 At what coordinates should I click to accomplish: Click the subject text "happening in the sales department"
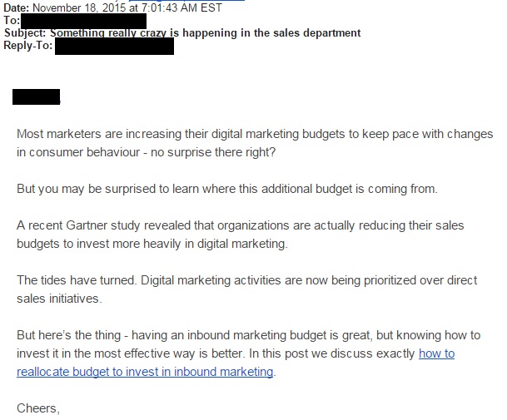pyautogui.click(x=271, y=33)
